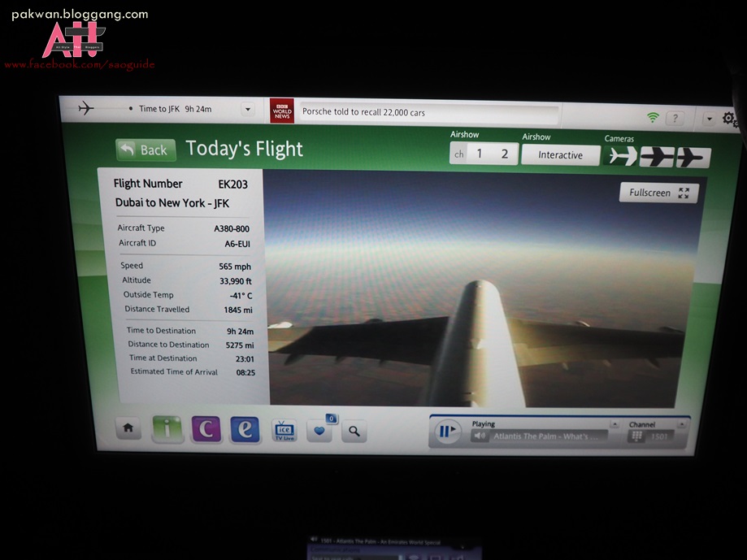Open the BBC World News icon

pos(282,111)
